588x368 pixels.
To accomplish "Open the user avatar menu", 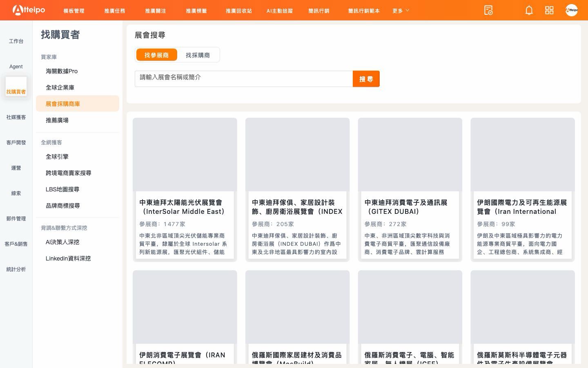I will tap(572, 10).
